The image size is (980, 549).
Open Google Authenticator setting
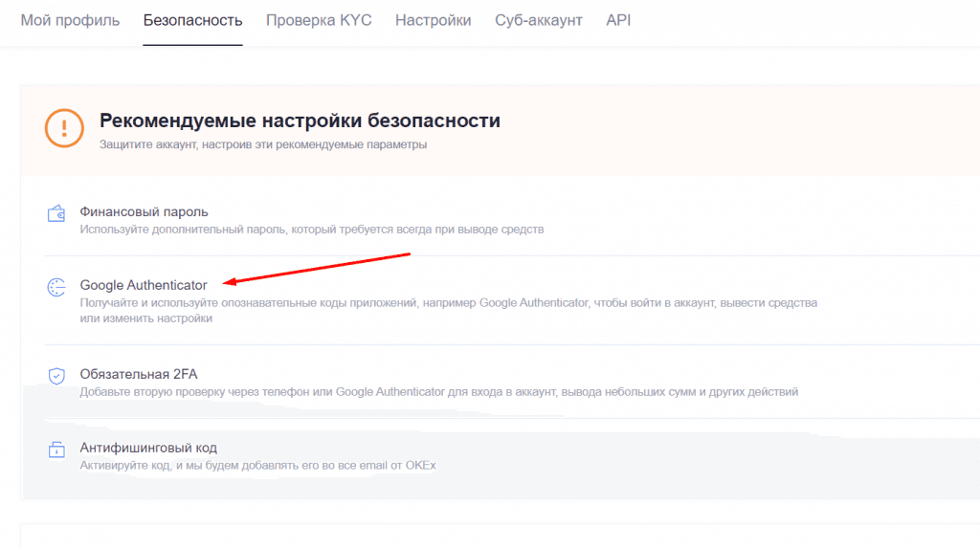144,285
